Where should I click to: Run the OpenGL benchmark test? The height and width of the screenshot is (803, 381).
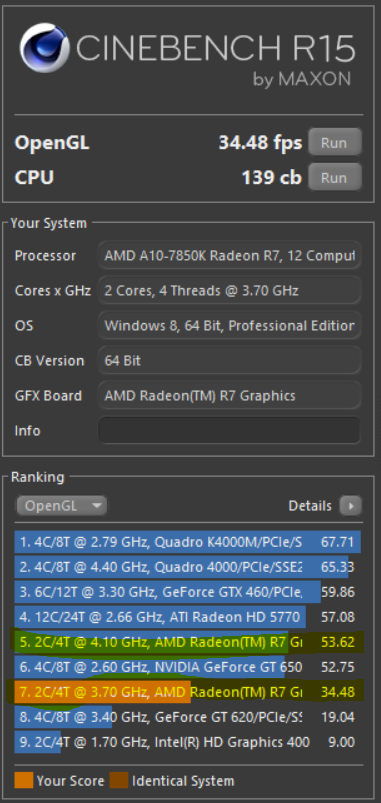click(x=334, y=143)
